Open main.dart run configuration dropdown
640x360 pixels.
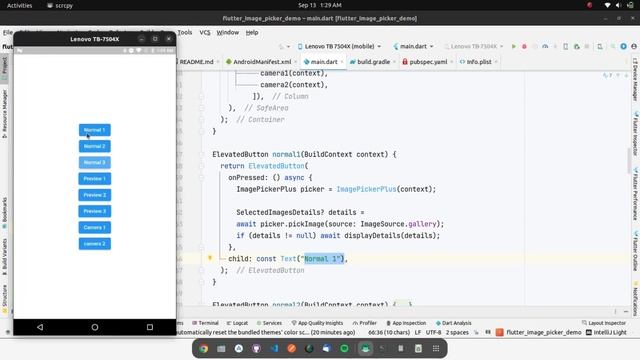[x=413, y=47]
